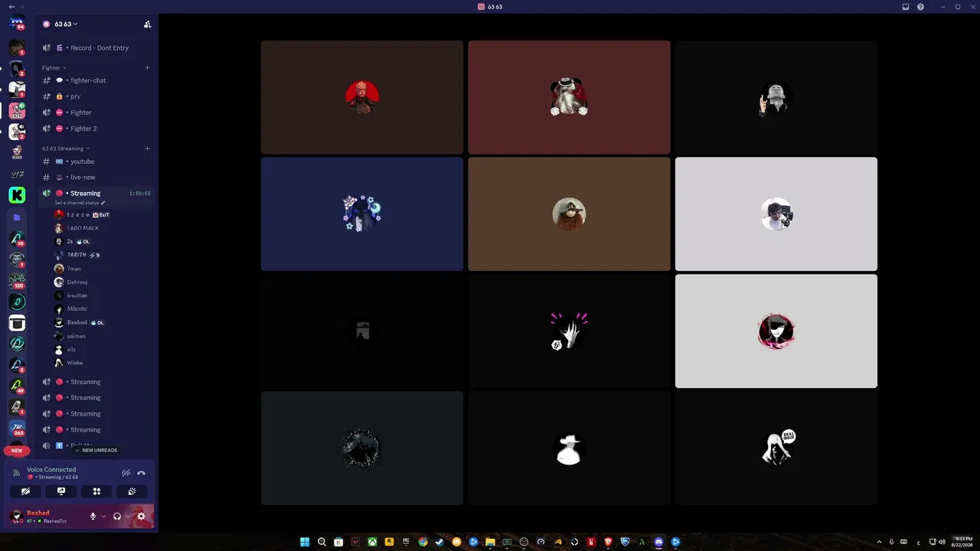Open the 217 server icon
This screenshot has height=551, width=980.
point(17,174)
